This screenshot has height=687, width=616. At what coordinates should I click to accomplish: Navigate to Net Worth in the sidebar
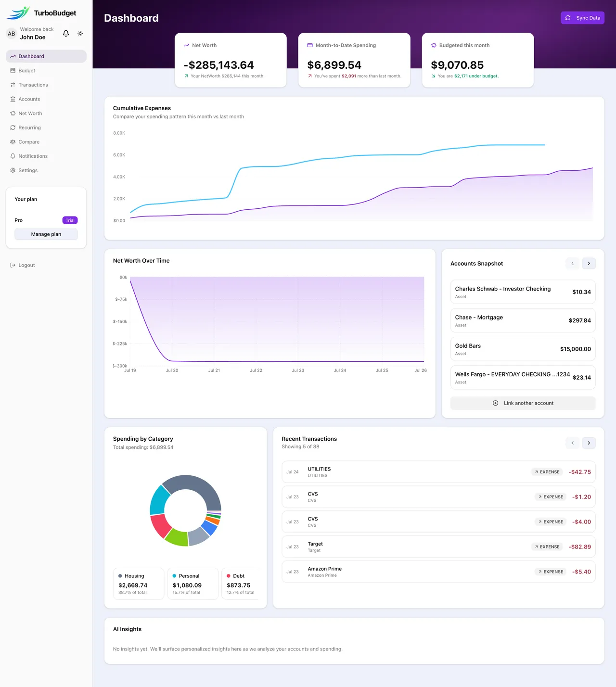coord(46,114)
